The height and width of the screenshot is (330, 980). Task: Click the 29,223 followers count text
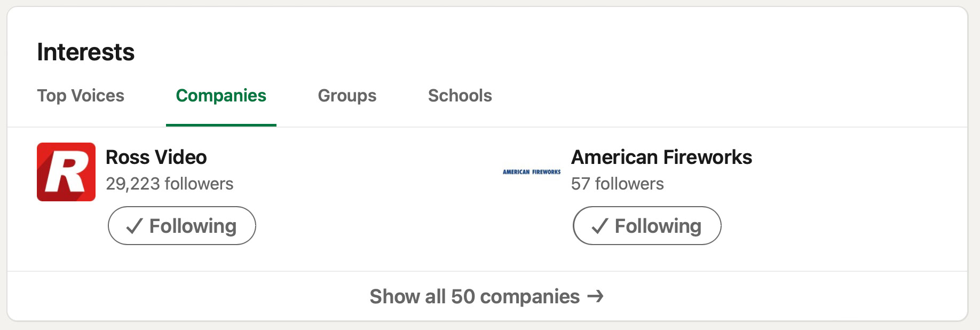[x=170, y=184]
